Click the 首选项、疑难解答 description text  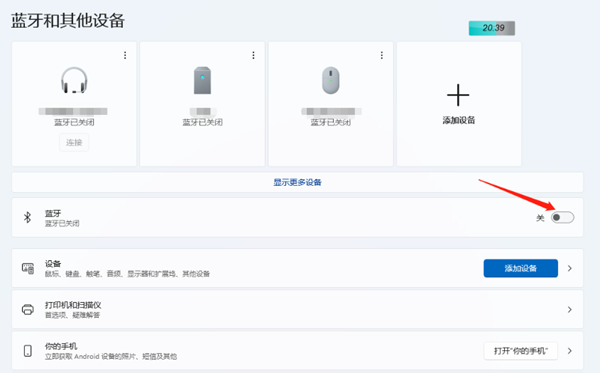coord(72,315)
